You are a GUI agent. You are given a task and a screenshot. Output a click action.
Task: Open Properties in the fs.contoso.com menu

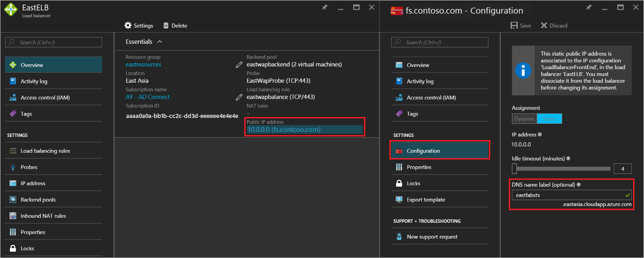440,167
